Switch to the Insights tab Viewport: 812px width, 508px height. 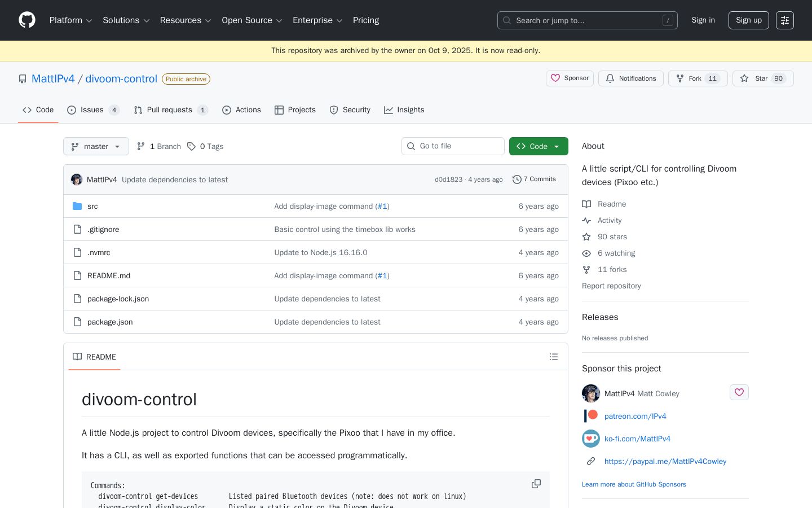[404, 110]
